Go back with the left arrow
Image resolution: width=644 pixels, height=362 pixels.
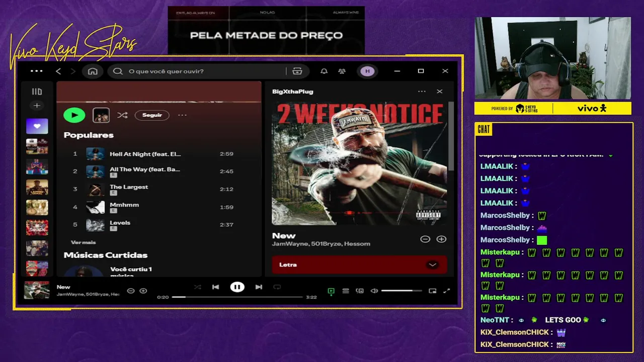(58, 71)
